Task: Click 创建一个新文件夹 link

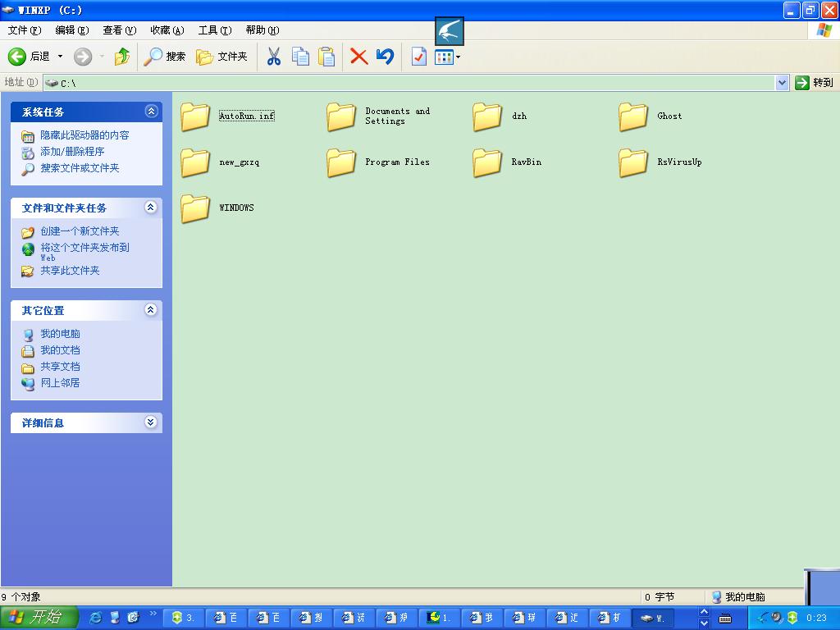Action: coord(80,231)
